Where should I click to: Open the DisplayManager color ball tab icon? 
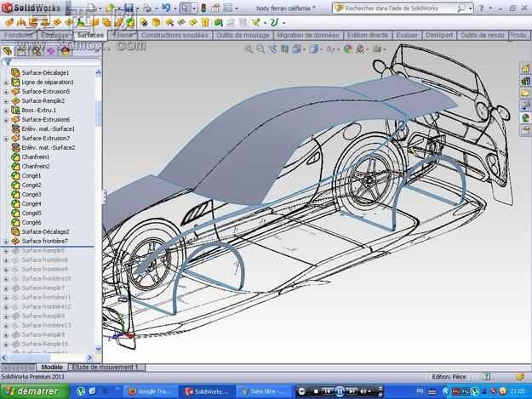point(66,51)
